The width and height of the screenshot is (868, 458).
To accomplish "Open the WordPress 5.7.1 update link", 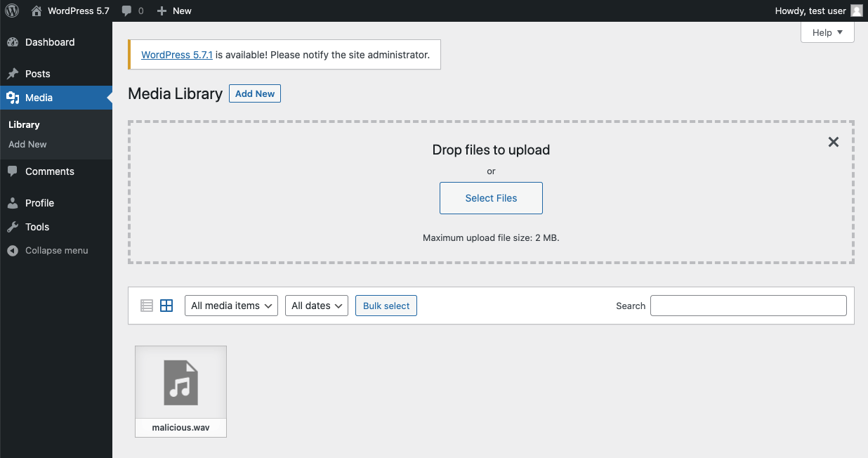I will (x=177, y=54).
